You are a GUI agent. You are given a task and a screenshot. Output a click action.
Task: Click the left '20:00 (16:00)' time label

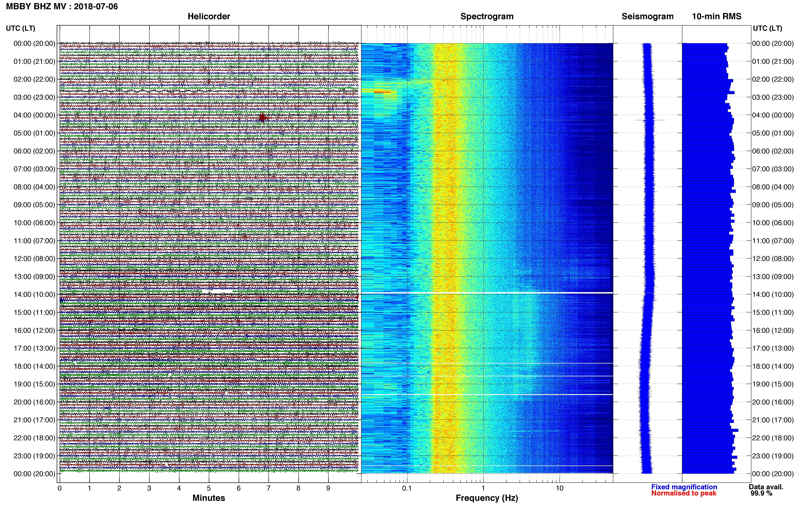[34, 402]
